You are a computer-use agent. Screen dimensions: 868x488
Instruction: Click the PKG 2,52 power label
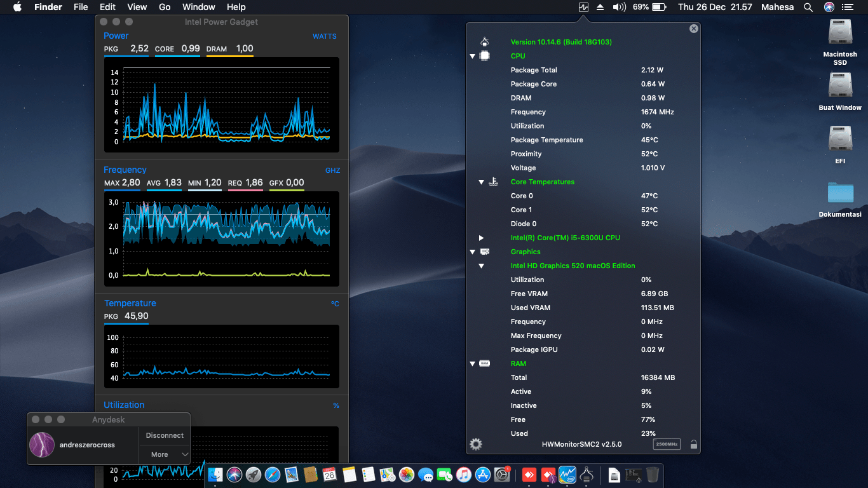[x=126, y=48]
